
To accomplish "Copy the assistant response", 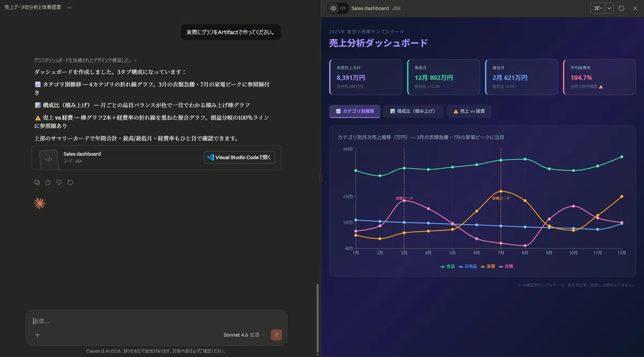I will [x=37, y=182].
